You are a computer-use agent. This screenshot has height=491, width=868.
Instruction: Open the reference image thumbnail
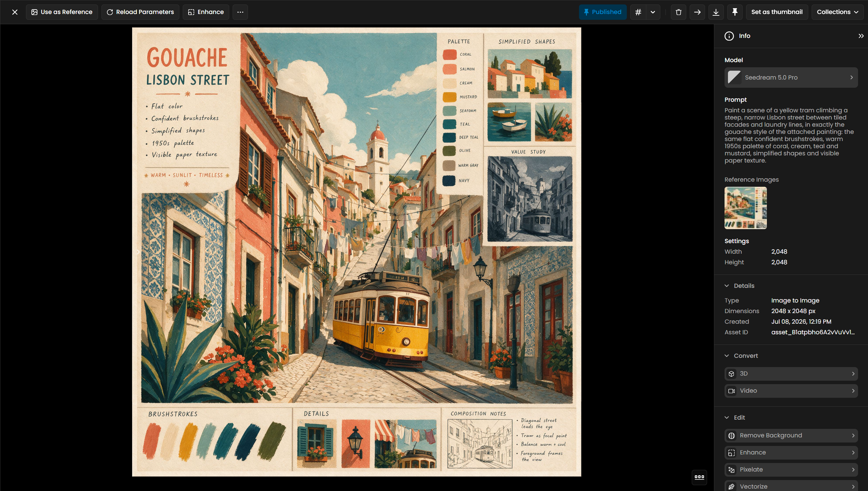pyautogui.click(x=745, y=208)
